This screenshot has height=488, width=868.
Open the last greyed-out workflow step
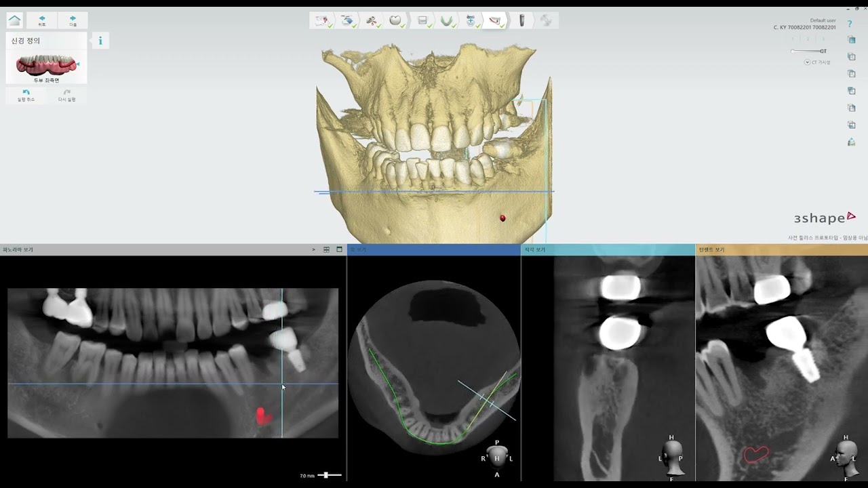point(546,20)
